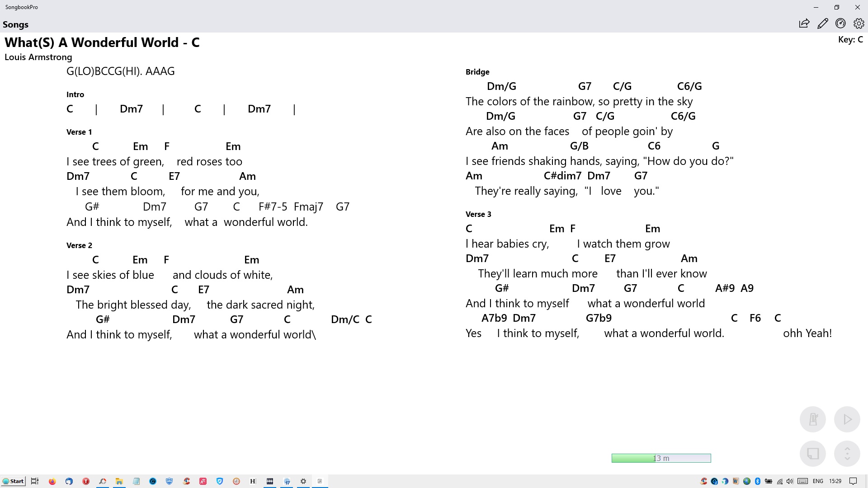The image size is (868, 488).
Task: Click the artist name Louis Armstrong
Action: click(38, 57)
